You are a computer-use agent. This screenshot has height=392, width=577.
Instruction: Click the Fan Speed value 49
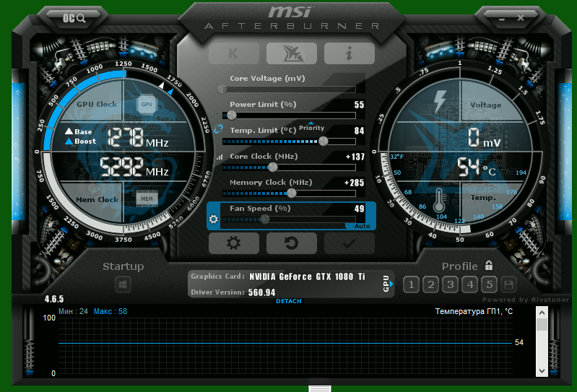click(359, 209)
